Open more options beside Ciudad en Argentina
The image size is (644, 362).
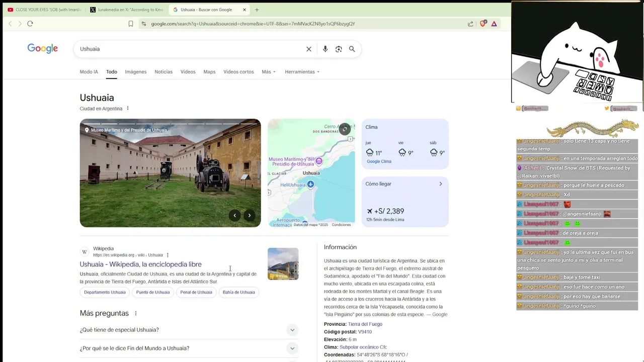(x=128, y=108)
